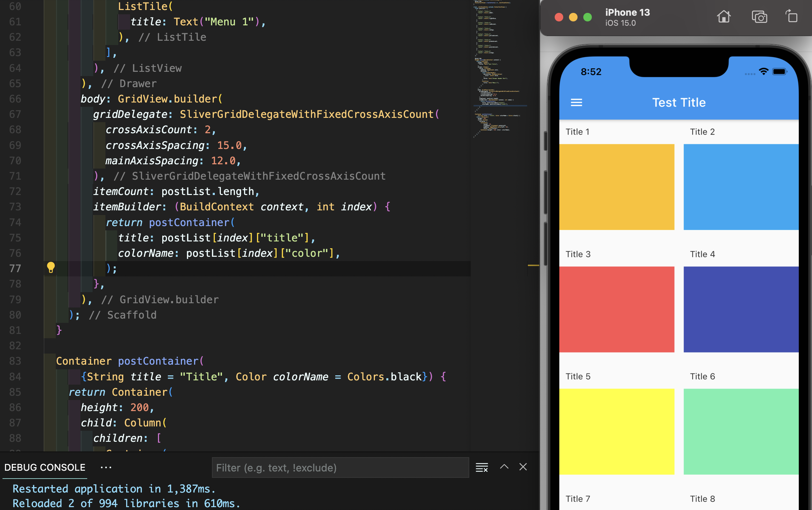The height and width of the screenshot is (510, 812).
Task: Open the panel's more actions ellipsis menu
Action: pyautogui.click(x=106, y=467)
